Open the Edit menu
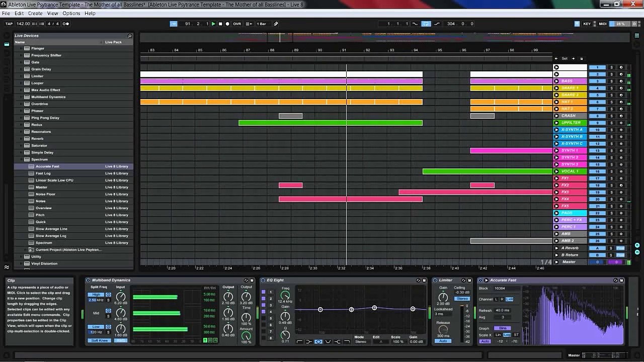 [19, 13]
